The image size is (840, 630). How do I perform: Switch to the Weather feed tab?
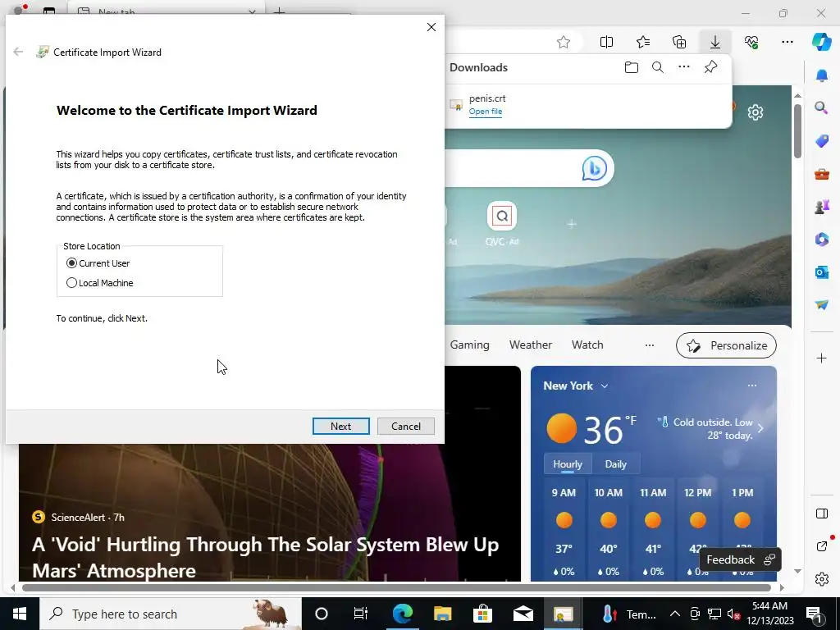[x=531, y=345]
